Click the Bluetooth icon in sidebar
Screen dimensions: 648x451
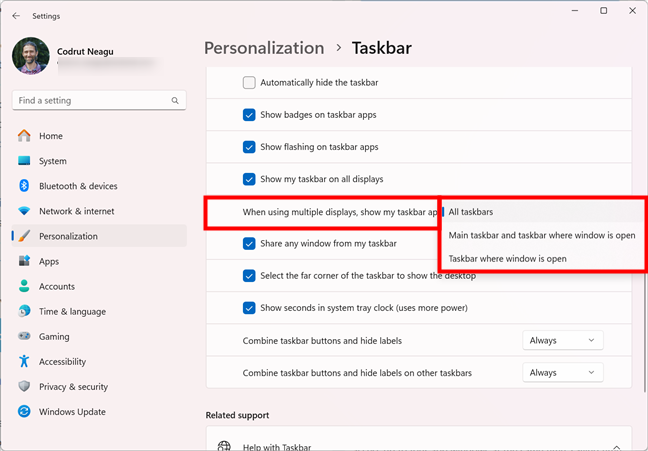tap(24, 186)
